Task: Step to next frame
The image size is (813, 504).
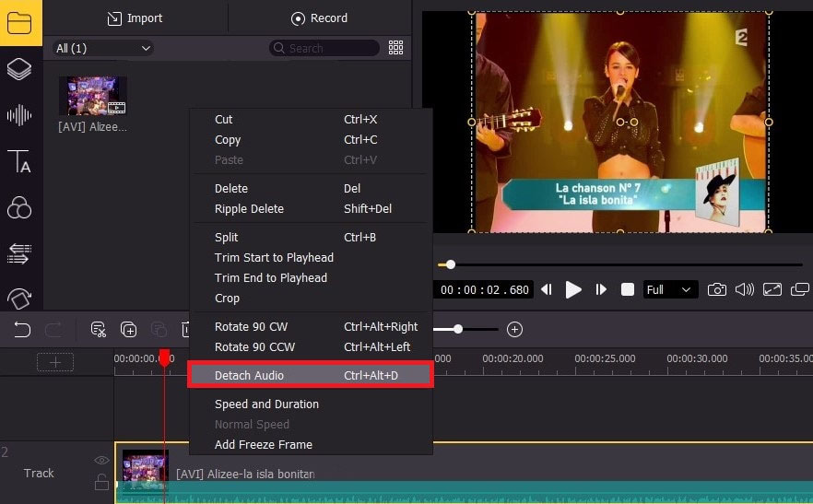Action: tap(601, 289)
